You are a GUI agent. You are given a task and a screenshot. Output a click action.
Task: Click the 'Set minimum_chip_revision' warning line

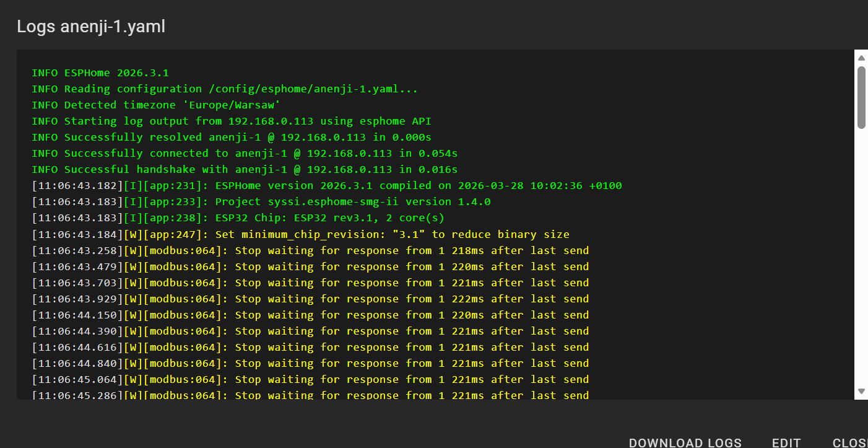pyautogui.click(x=300, y=234)
